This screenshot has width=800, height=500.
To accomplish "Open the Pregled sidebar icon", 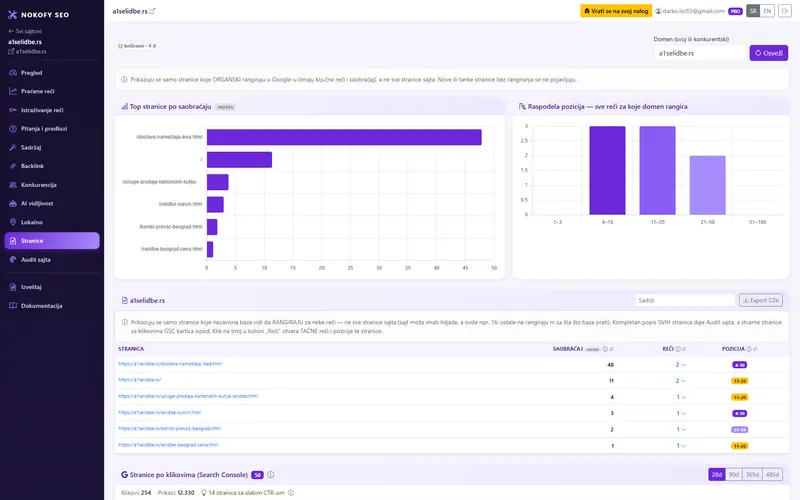I will point(13,73).
